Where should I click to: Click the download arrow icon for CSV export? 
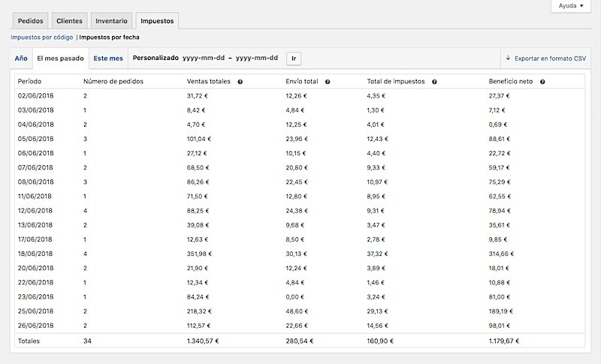point(509,58)
